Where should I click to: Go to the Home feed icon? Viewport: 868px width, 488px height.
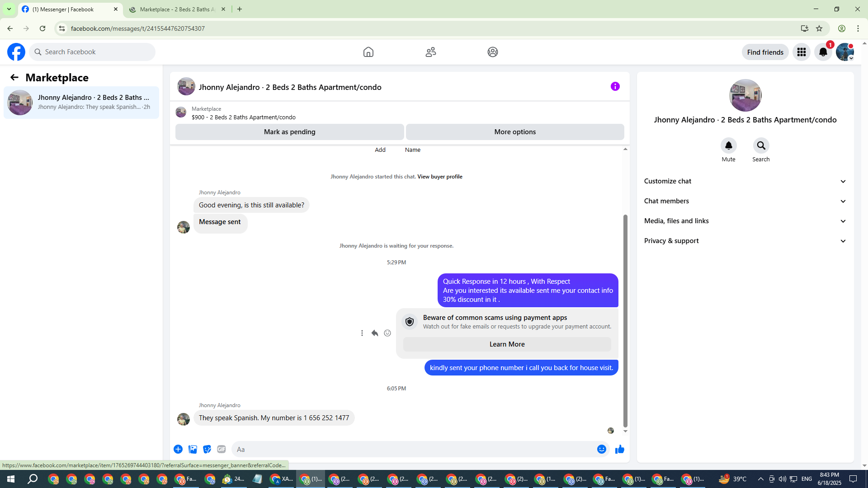coord(368,52)
